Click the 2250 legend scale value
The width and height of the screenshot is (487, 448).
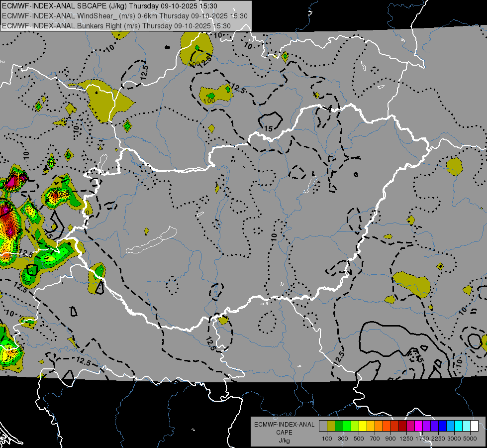(x=438, y=439)
